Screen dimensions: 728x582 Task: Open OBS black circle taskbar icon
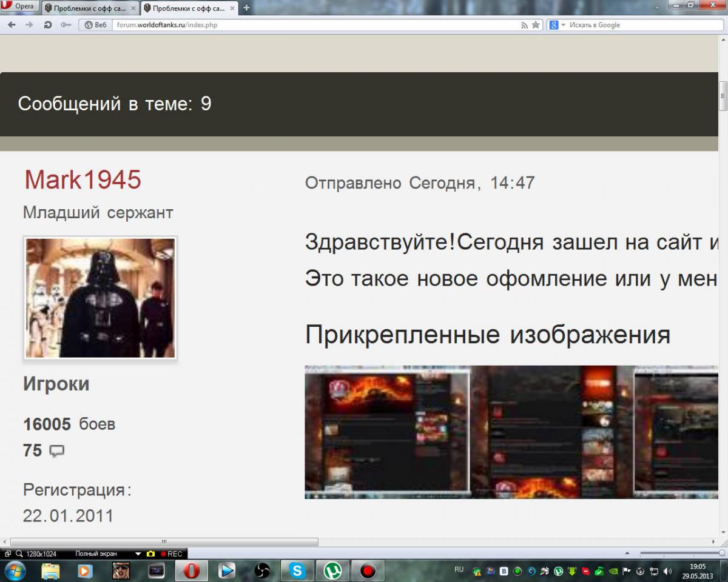[x=262, y=570]
